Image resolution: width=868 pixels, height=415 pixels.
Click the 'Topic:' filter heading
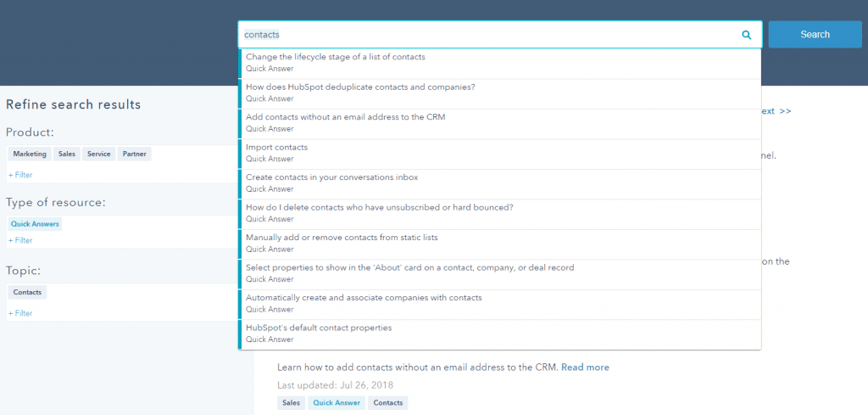[x=23, y=271]
